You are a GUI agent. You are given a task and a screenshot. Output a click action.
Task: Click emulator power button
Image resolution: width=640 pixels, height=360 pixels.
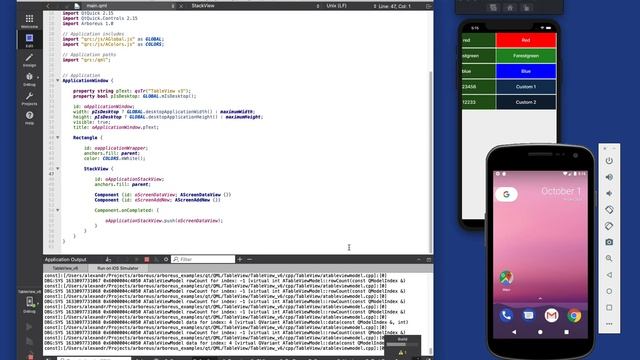609,161
